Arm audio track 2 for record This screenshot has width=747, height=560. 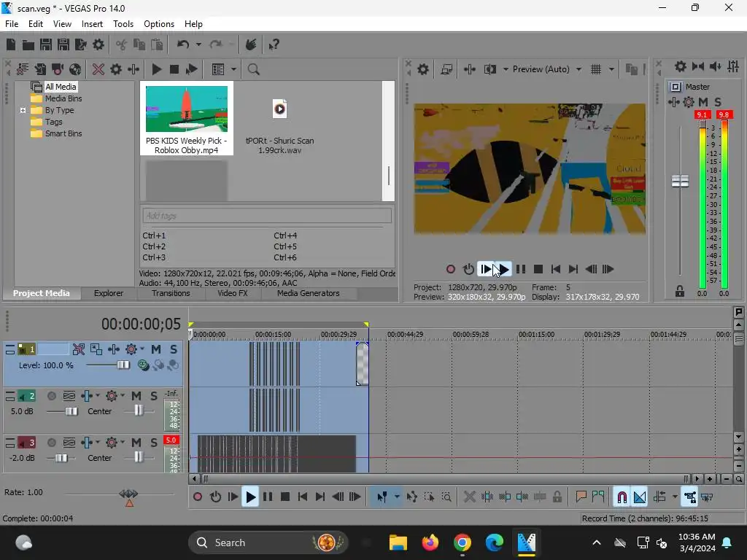52,396
